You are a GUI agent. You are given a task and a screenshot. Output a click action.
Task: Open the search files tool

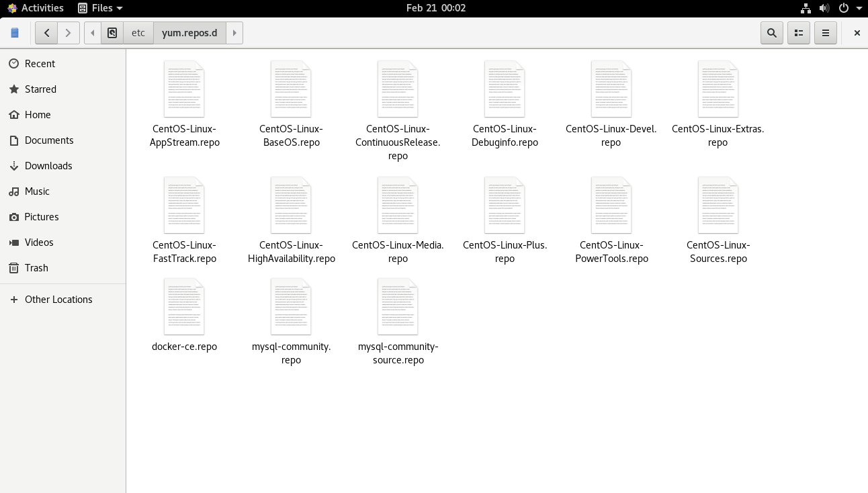[772, 33]
